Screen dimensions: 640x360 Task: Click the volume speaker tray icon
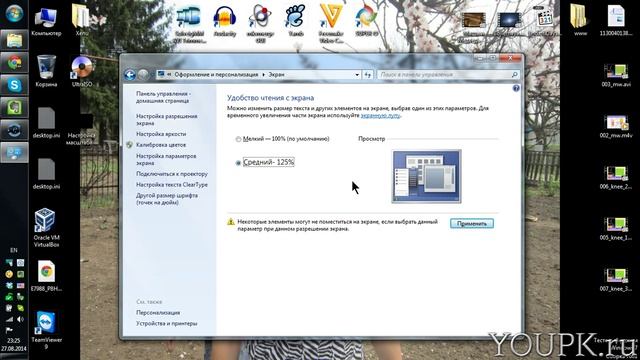(20, 319)
